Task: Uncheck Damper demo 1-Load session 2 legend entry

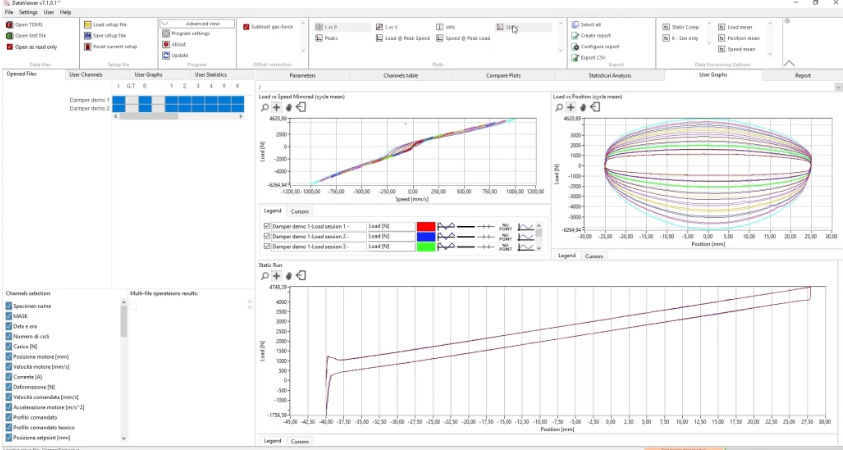Action: coord(267,236)
